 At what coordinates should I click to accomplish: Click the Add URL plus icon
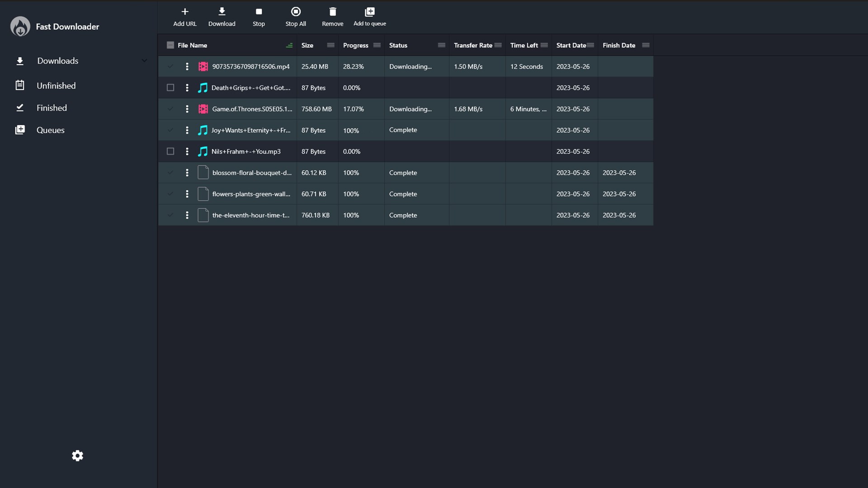tap(185, 12)
